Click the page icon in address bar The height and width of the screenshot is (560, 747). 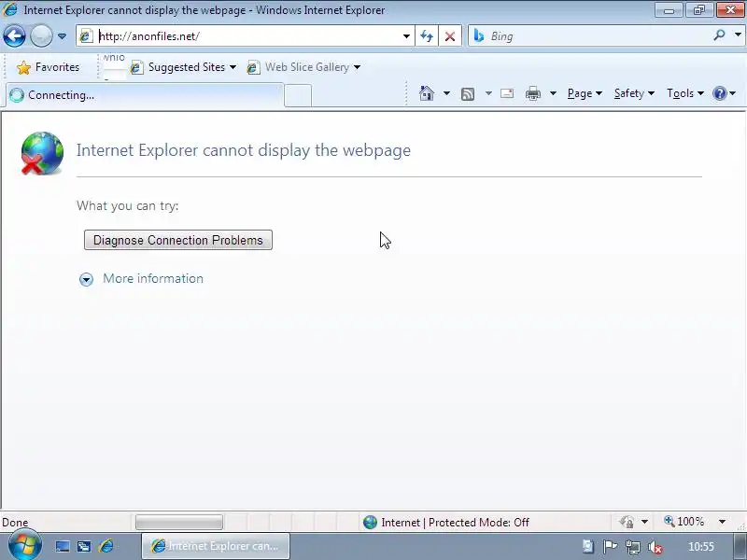(x=86, y=36)
